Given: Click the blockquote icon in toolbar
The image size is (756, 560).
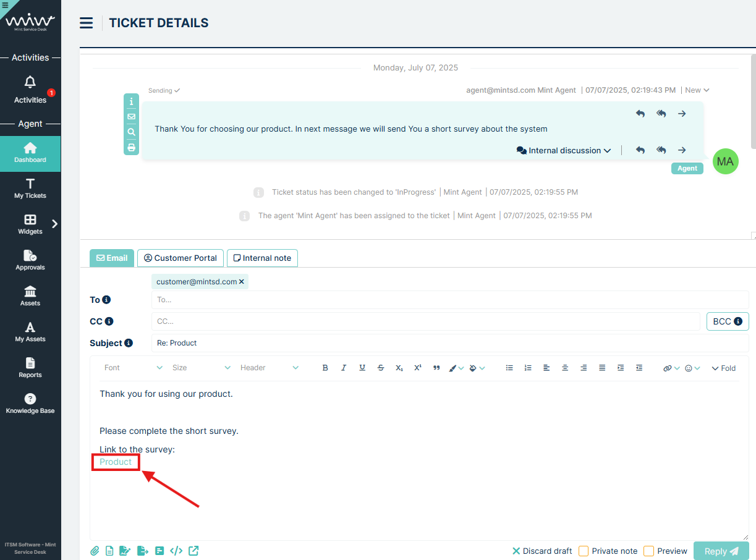Looking at the screenshot, I should [436, 368].
